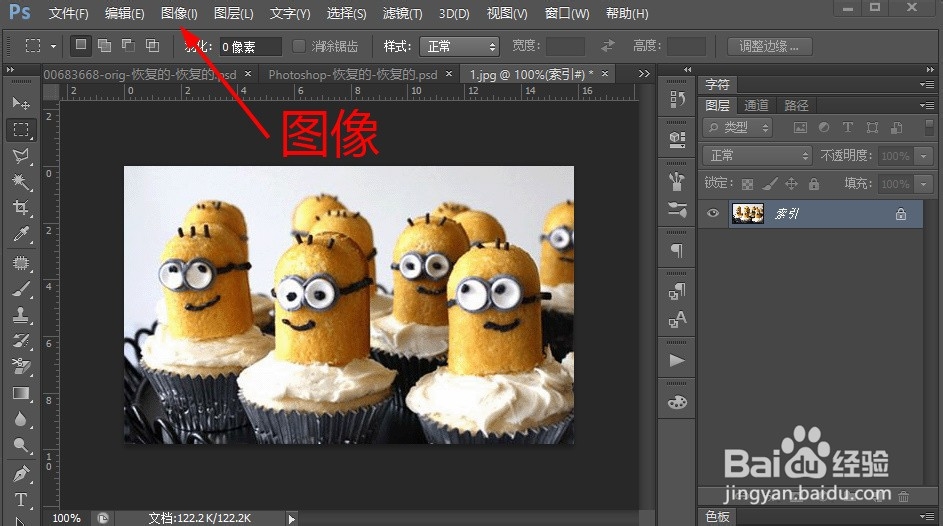Open the 3D panel icon

tap(677, 139)
